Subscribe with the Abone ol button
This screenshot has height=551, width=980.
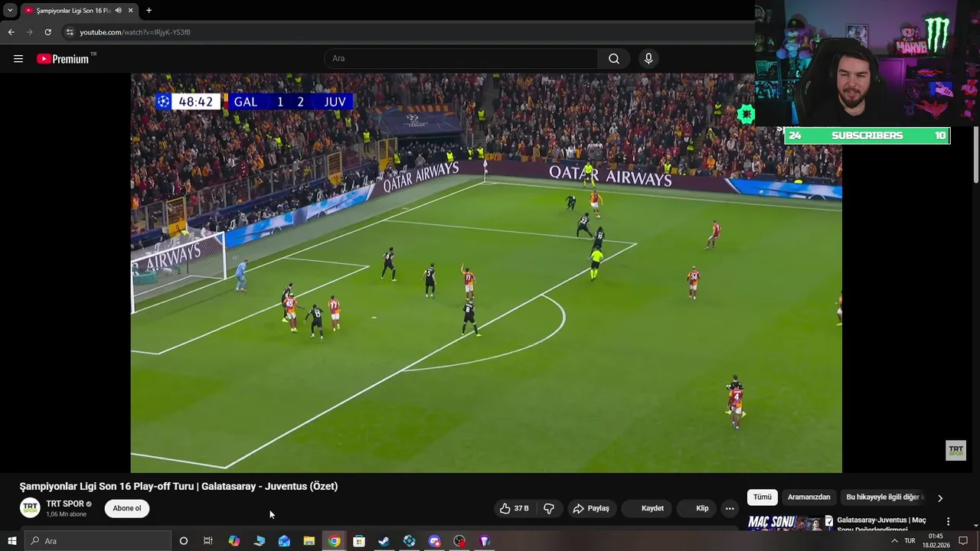(127, 508)
